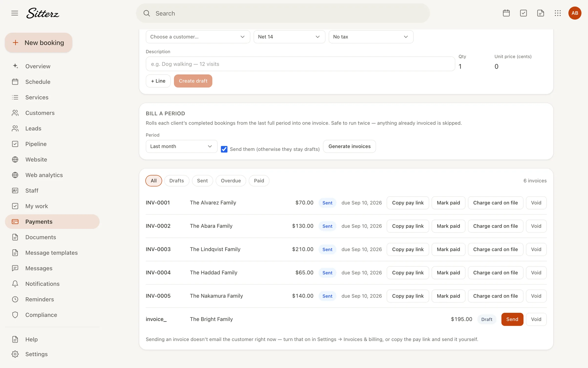Viewport: 588px width, 368px height.
Task: Open the Net 14 terms dropdown
Action: (289, 37)
